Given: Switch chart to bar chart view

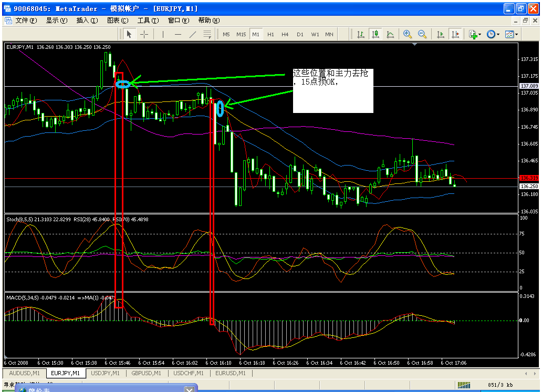Looking at the screenshot, I should tap(360, 34).
